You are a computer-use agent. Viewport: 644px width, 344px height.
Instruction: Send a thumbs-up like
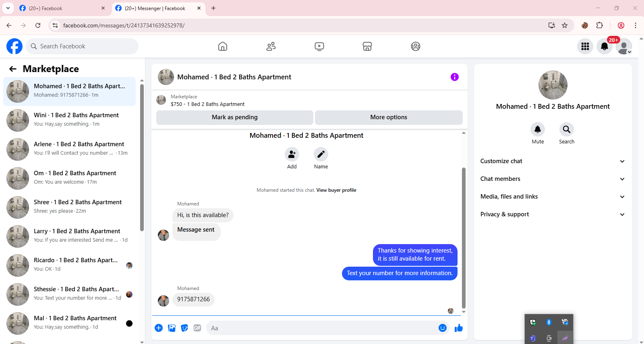459,328
